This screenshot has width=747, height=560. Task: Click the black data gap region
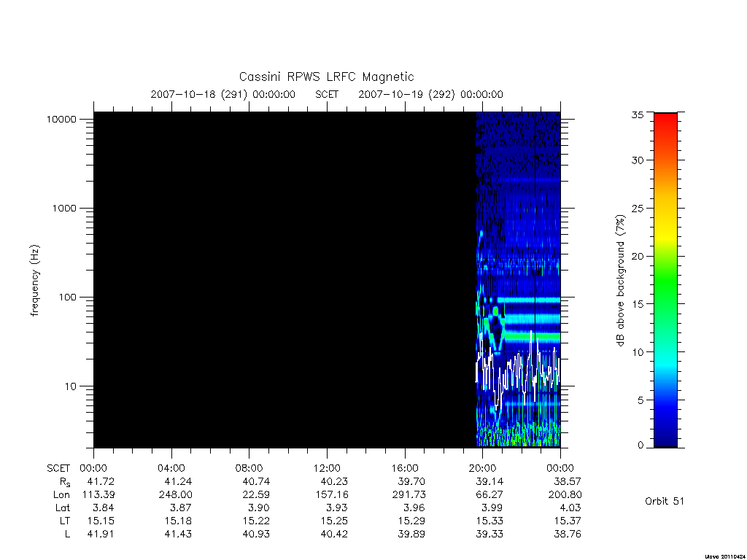pos(285,280)
